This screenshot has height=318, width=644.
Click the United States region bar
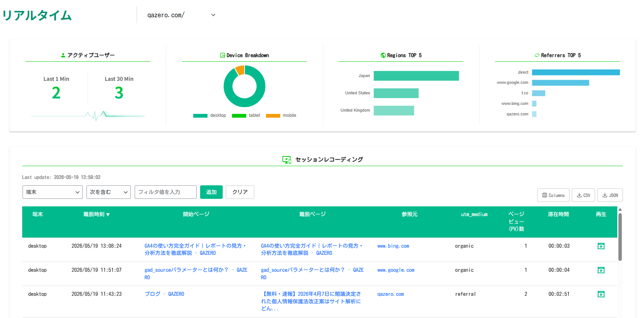click(x=396, y=93)
